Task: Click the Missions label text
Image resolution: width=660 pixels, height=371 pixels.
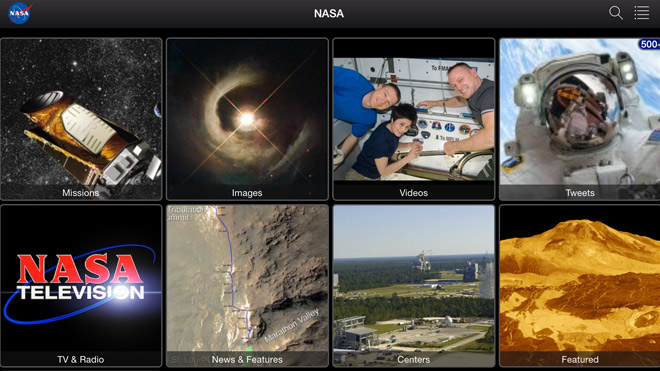Action: point(80,193)
